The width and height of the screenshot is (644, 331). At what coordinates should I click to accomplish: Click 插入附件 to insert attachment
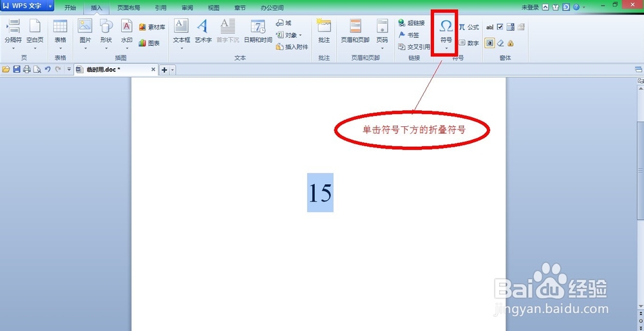tap(292, 47)
